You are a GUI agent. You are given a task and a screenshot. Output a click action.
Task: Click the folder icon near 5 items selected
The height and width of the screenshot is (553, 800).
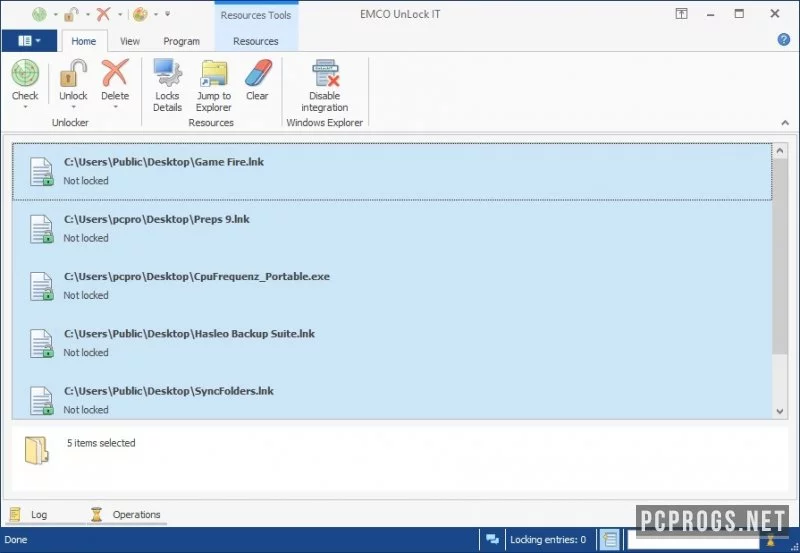click(37, 450)
